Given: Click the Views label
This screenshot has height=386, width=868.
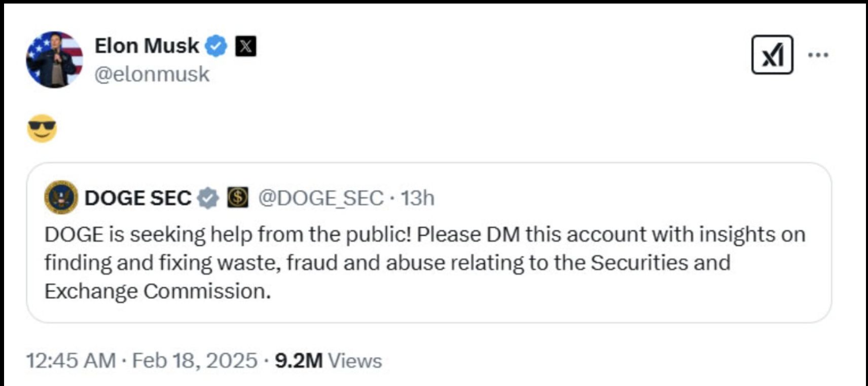Looking at the screenshot, I should tap(355, 361).
